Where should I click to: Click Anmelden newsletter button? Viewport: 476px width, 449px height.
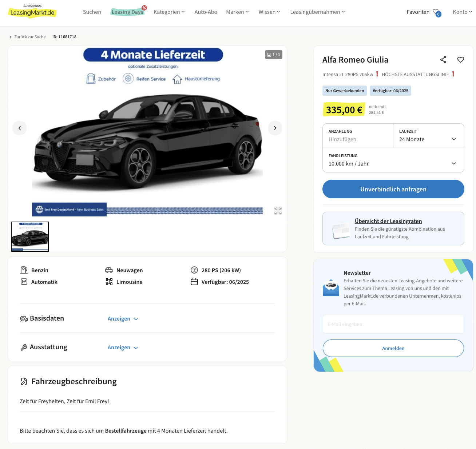click(393, 348)
